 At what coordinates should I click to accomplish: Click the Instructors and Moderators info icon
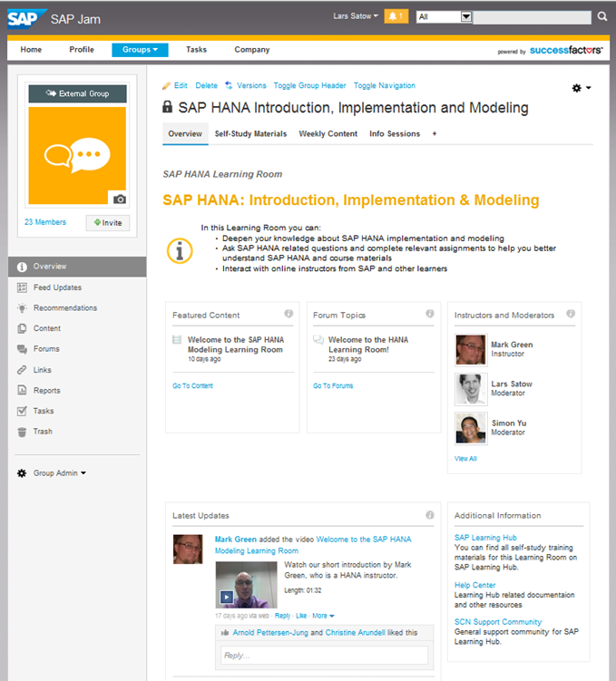coord(571,314)
